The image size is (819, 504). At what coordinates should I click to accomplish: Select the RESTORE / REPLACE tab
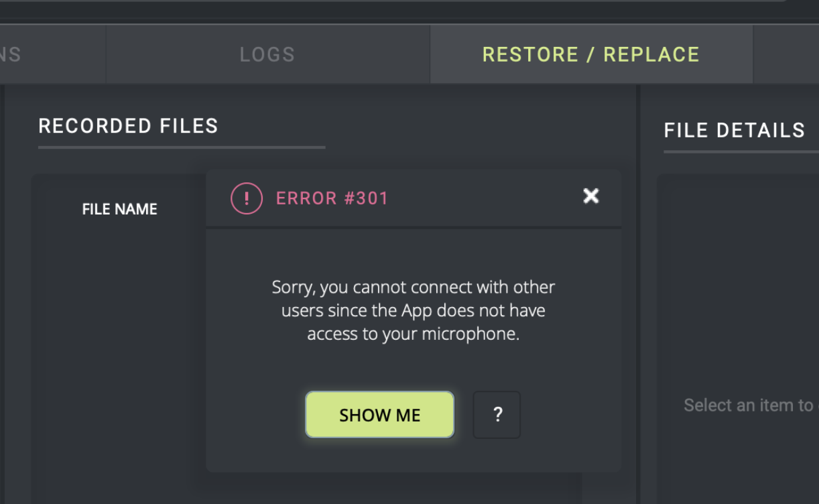pos(590,54)
